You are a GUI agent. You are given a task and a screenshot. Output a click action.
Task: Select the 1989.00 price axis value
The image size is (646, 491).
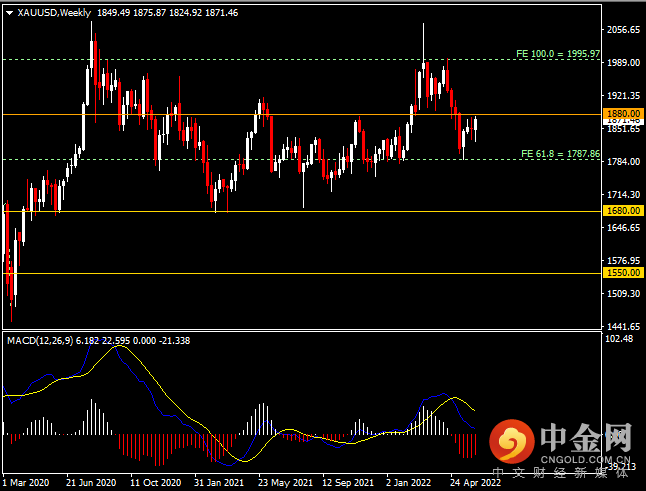click(x=623, y=63)
